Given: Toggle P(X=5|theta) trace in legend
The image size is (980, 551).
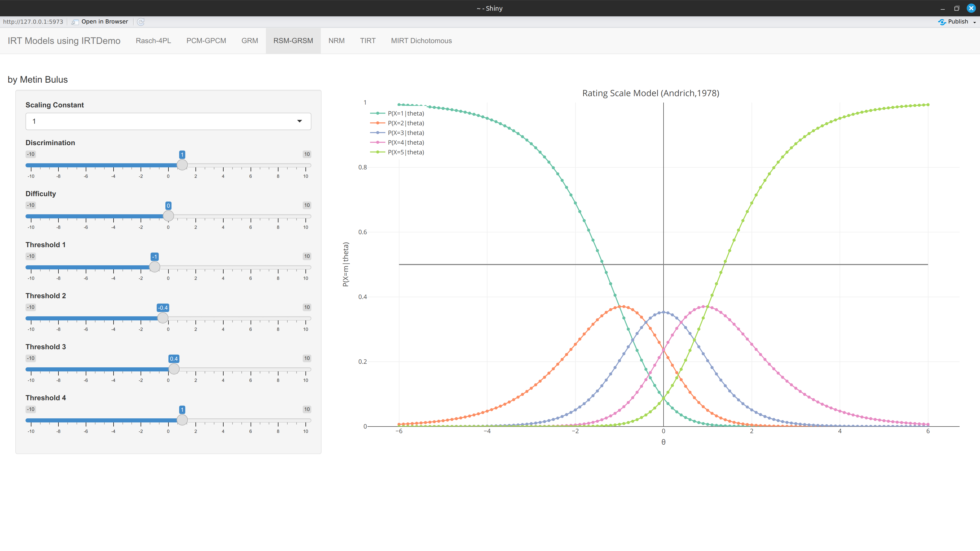Looking at the screenshot, I should click(x=397, y=152).
